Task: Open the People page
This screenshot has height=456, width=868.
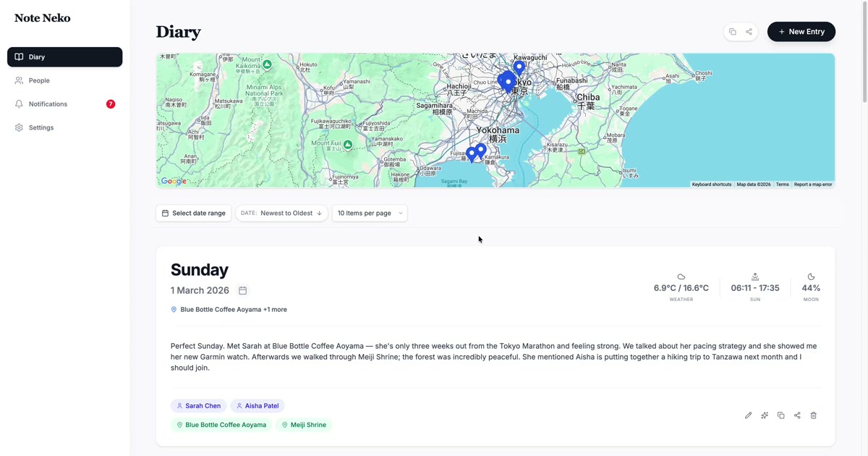Action: 64,80
